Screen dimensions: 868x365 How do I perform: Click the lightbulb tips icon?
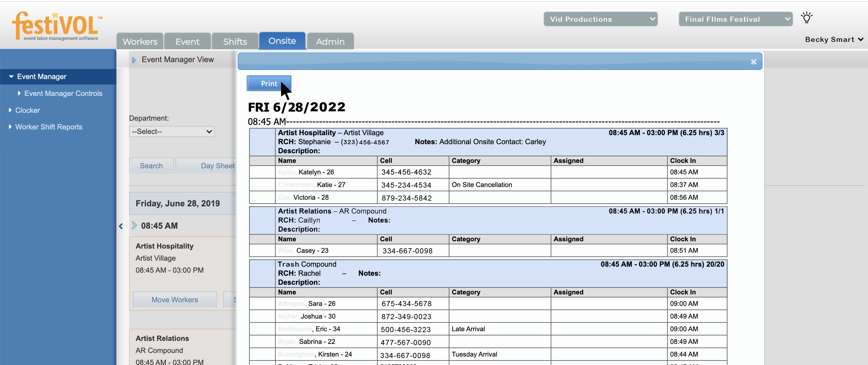pos(806,17)
